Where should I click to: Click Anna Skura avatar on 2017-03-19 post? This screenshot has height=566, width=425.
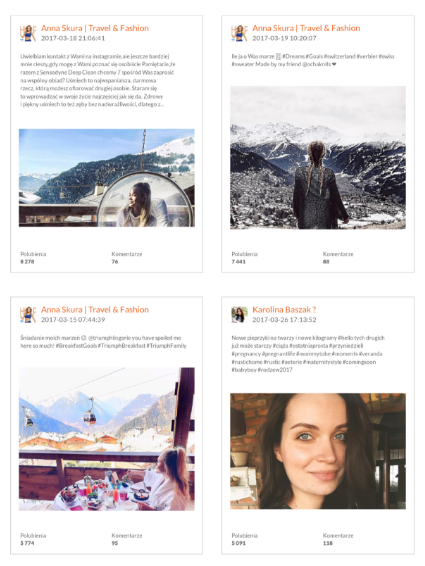(239, 33)
